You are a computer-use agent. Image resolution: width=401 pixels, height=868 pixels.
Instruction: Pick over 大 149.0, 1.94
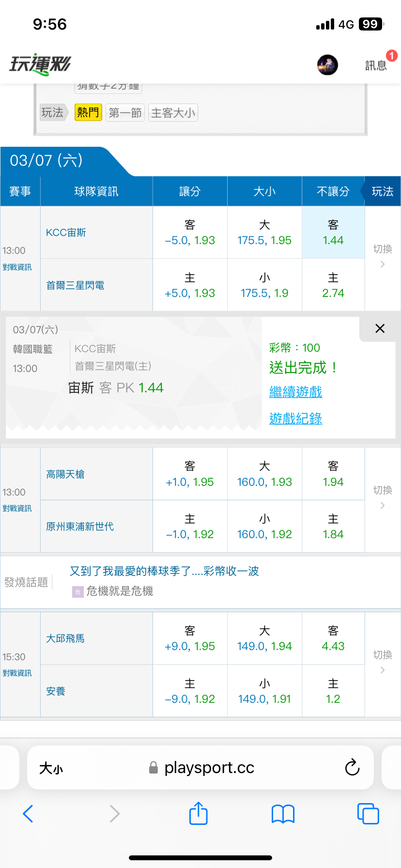tap(264, 638)
